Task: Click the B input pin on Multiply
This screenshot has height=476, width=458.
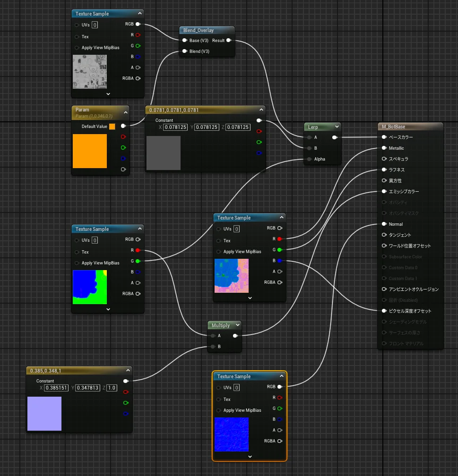Action: coord(213,347)
